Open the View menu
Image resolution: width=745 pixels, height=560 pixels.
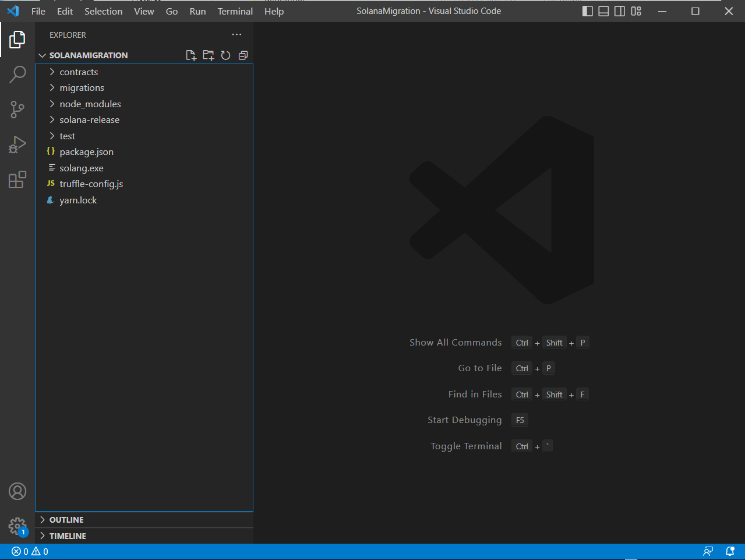tap(144, 11)
